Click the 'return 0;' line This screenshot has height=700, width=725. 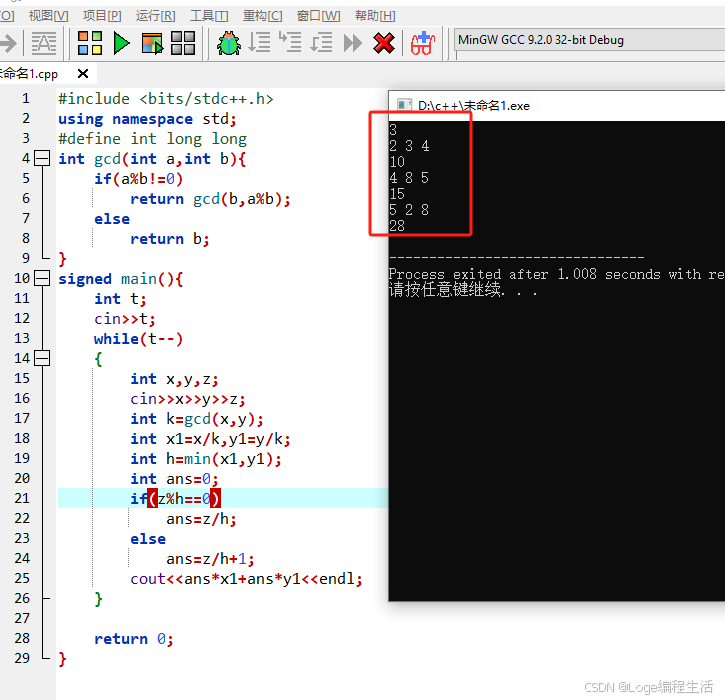point(134,639)
